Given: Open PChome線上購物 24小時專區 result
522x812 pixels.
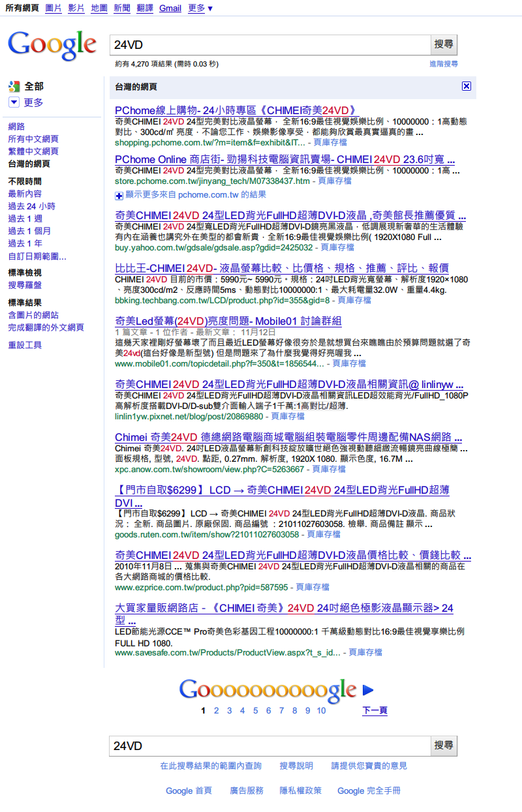Looking at the screenshot, I should tap(236, 110).
